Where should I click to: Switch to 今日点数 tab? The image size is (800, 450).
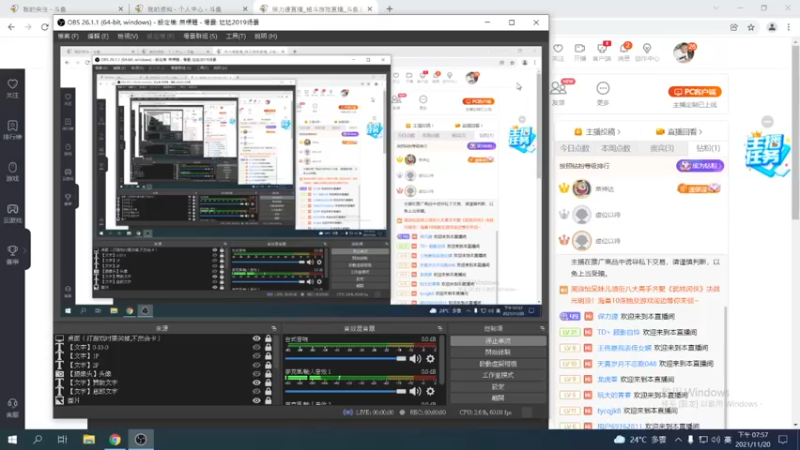click(574, 148)
